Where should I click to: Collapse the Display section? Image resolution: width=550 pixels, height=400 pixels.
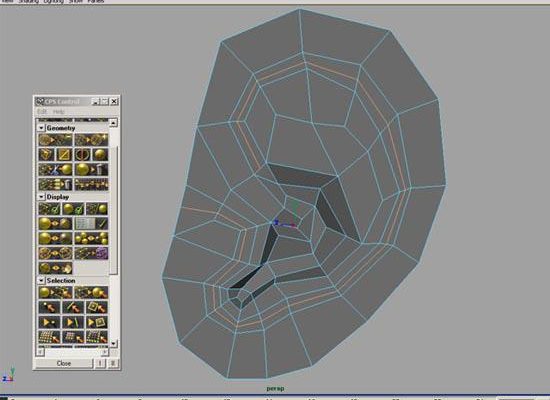[x=41, y=197]
